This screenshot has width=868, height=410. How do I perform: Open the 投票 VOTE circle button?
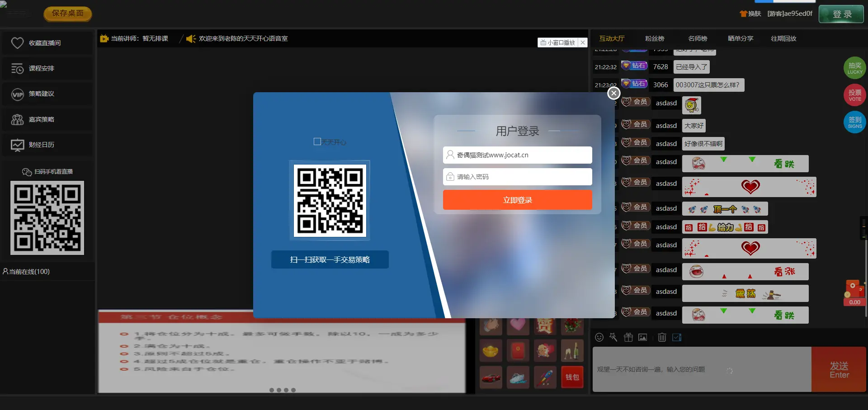pyautogui.click(x=855, y=95)
